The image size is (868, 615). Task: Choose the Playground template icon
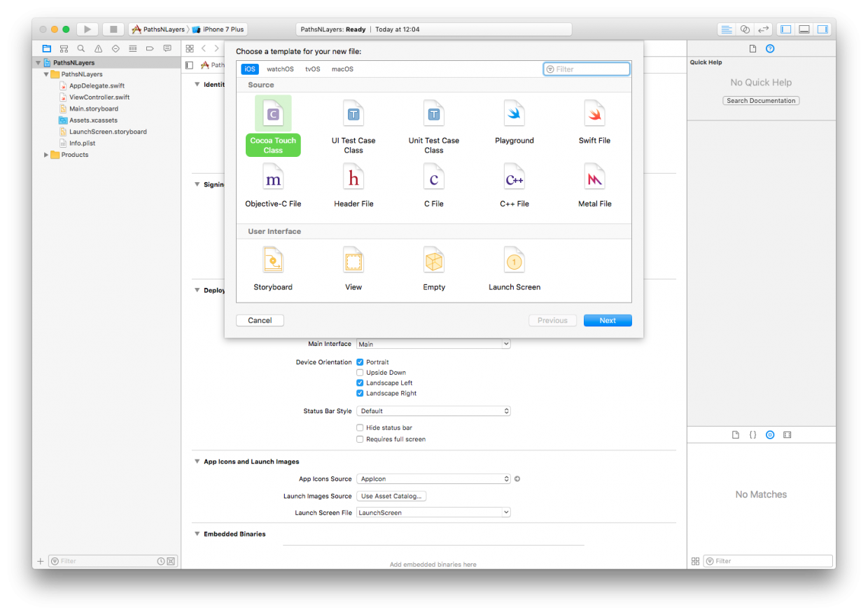pos(514,114)
